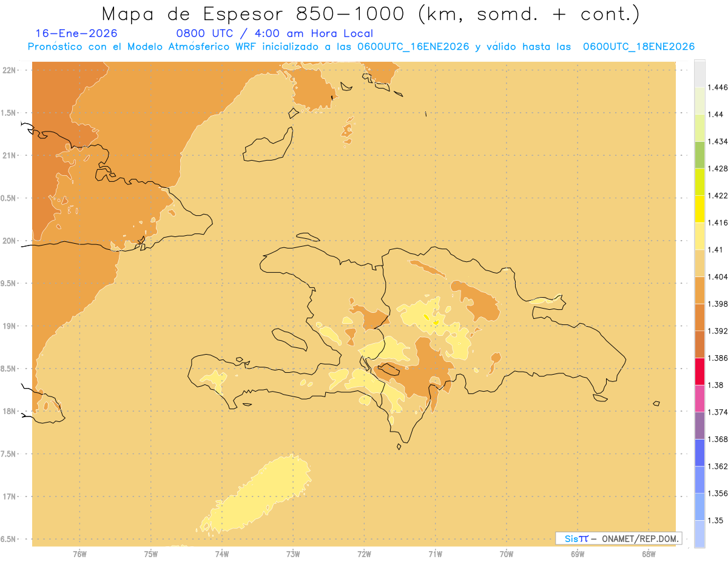Select the date label '16-Ene-2026'

coord(76,33)
